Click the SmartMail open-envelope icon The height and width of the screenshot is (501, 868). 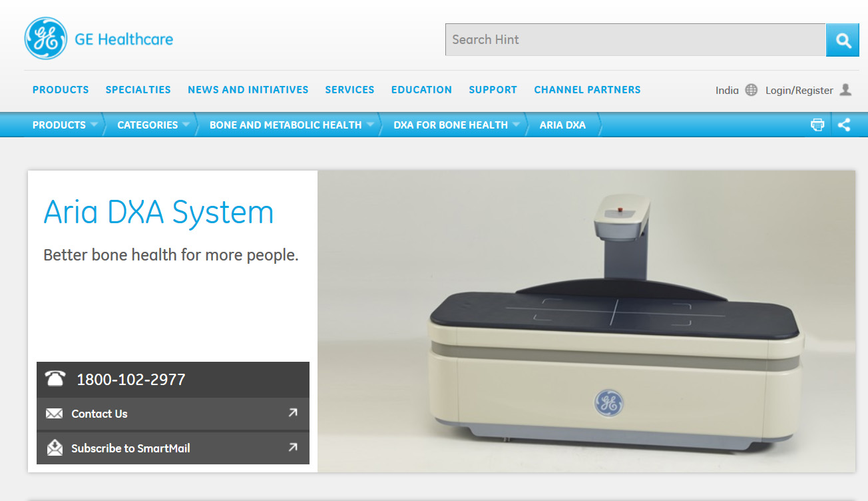(x=55, y=448)
